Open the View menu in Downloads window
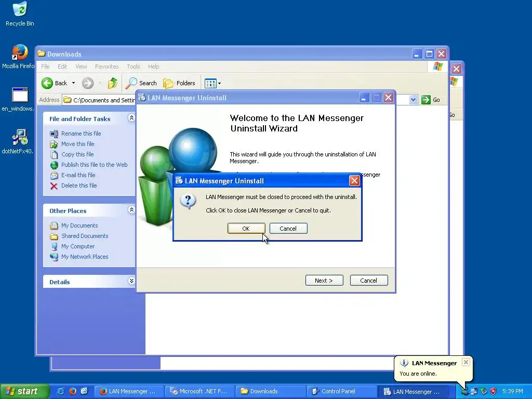The image size is (532, 399). pyautogui.click(x=81, y=66)
